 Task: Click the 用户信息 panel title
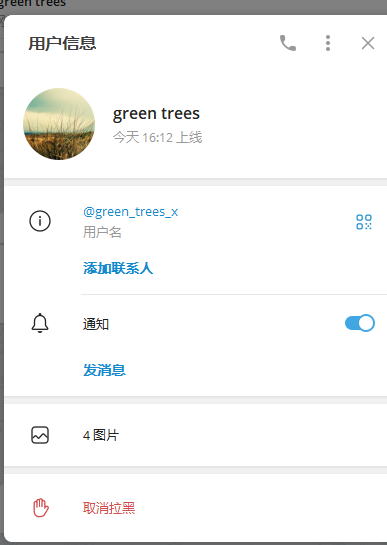pos(62,43)
